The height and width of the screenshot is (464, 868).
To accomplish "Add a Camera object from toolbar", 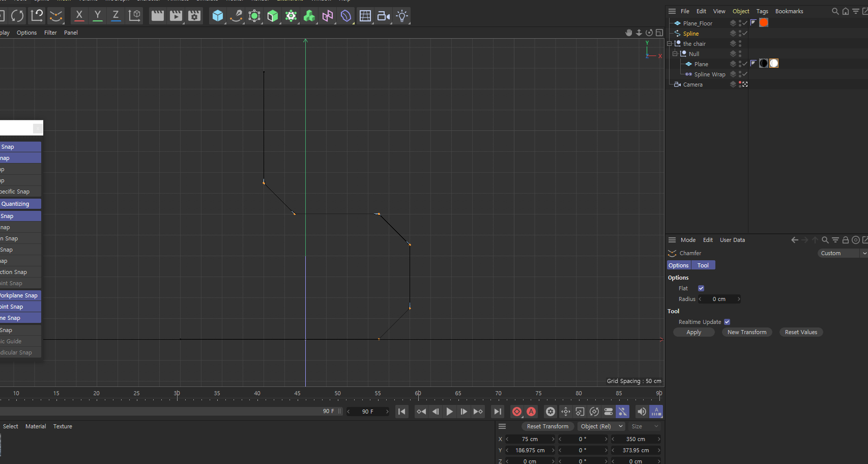I will [x=384, y=16].
